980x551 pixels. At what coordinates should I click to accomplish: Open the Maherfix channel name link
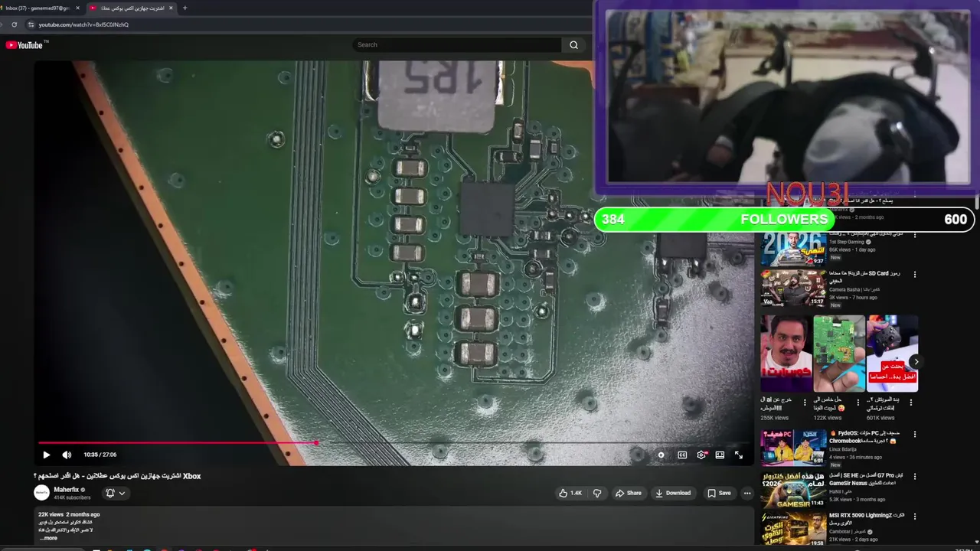(x=66, y=490)
